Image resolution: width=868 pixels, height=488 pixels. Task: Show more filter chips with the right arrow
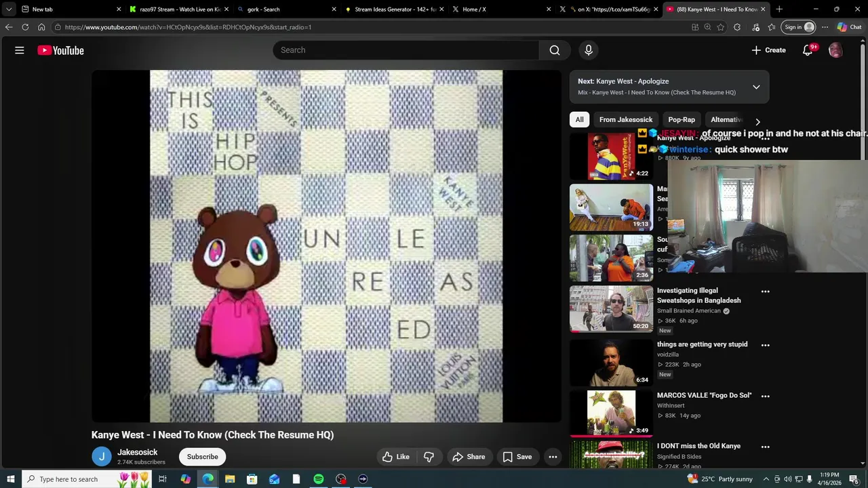coord(757,121)
